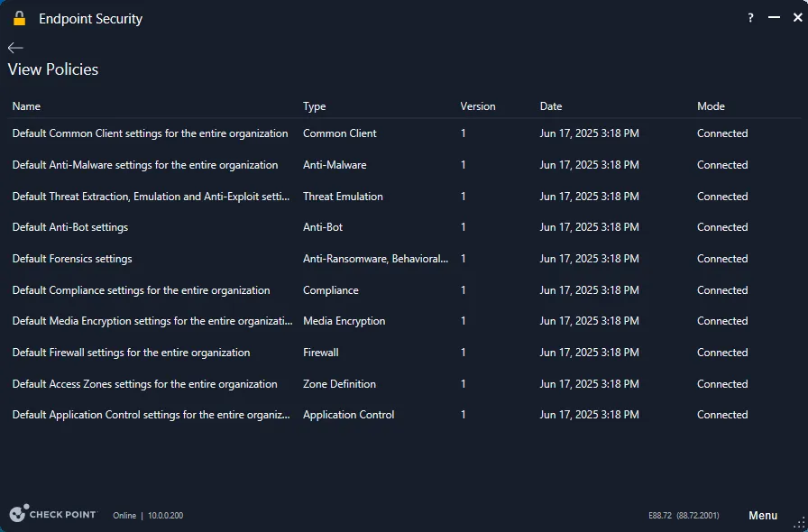The image size is (808, 532).
Task: Click the 10.0.0.200 server address
Action: (x=165, y=516)
